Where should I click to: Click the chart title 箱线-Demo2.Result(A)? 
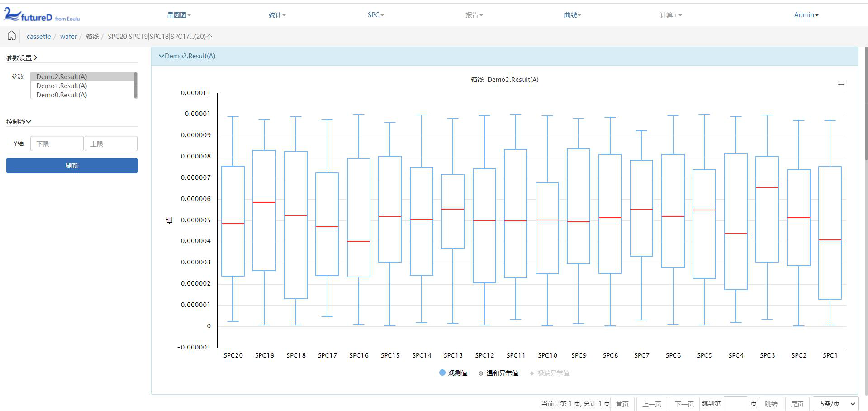tap(504, 80)
